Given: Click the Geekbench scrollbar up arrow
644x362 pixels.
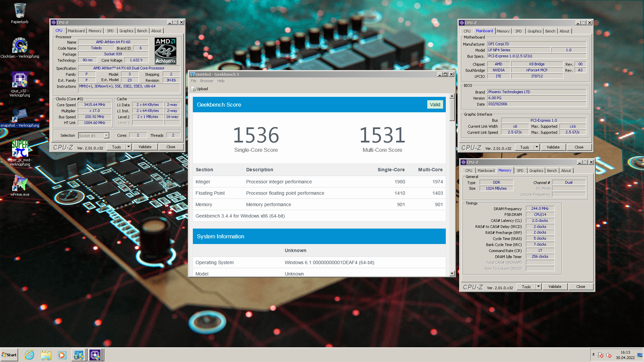Looking at the screenshot, I should [452, 96].
